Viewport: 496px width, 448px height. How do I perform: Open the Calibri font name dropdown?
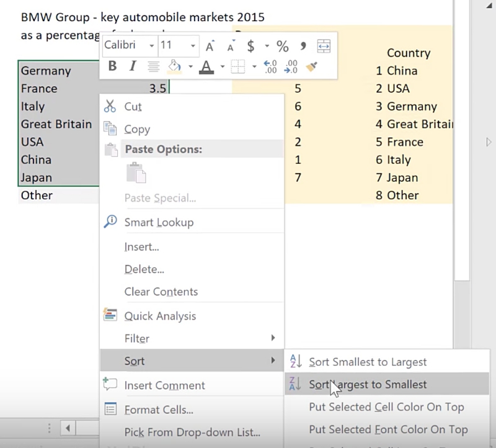coord(152,46)
